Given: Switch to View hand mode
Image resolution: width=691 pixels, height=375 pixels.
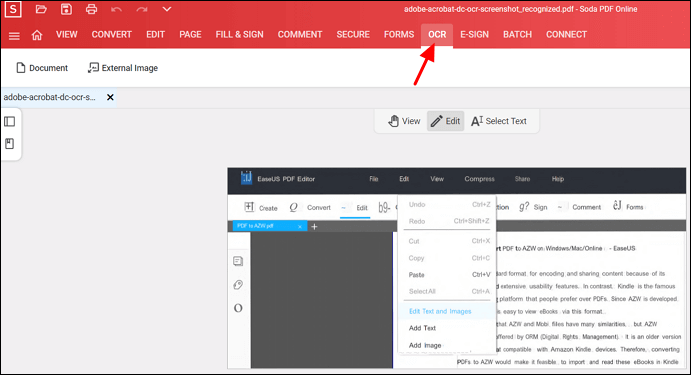Looking at the screenshot, I should [x=404, y=121].
